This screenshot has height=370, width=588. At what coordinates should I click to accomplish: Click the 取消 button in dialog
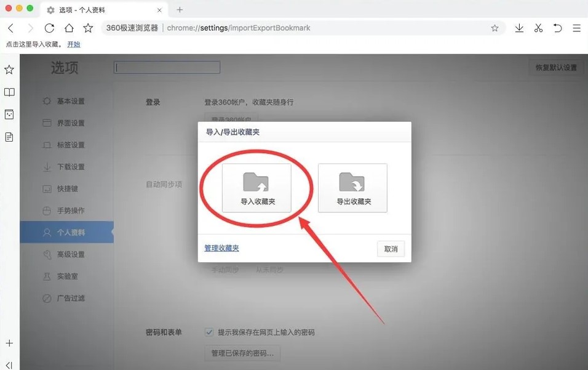click(x=391, y=249)
